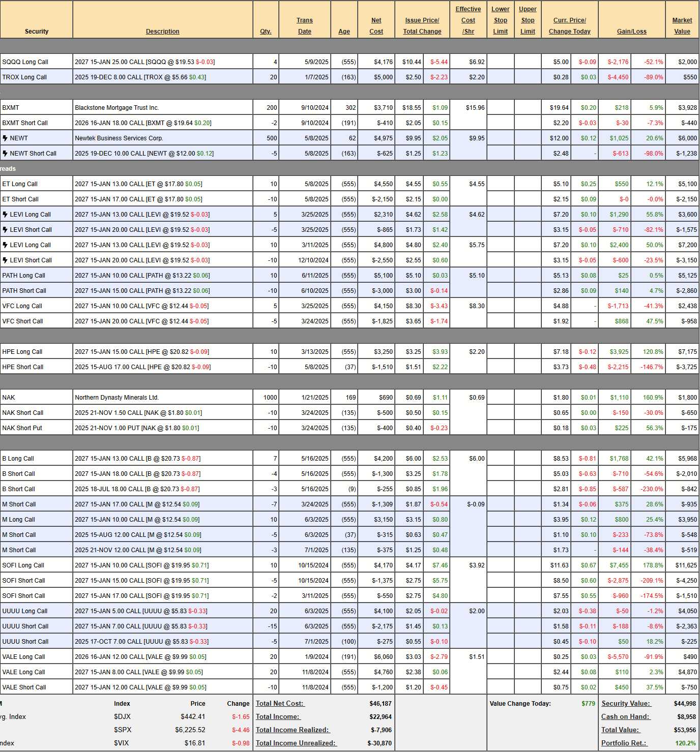
Task: Click the Trans Date column header
Action: [x=305, y=26]
